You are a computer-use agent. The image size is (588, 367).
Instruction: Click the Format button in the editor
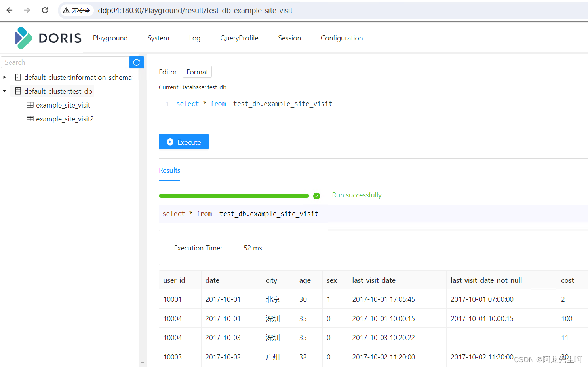197,72
